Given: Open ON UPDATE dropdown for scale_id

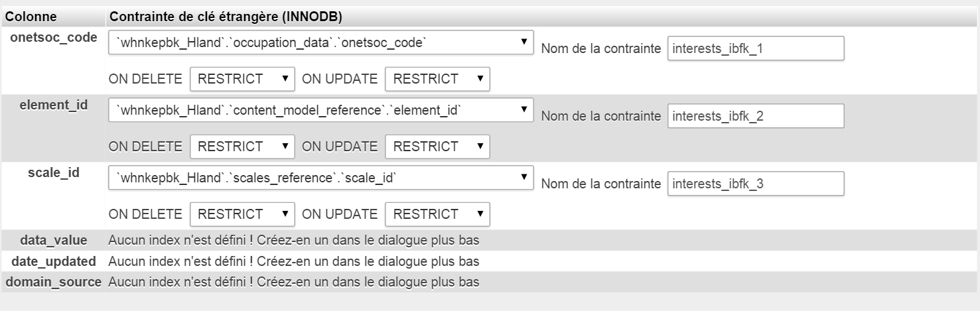Looking at the screenshot, I should point(437,214).
